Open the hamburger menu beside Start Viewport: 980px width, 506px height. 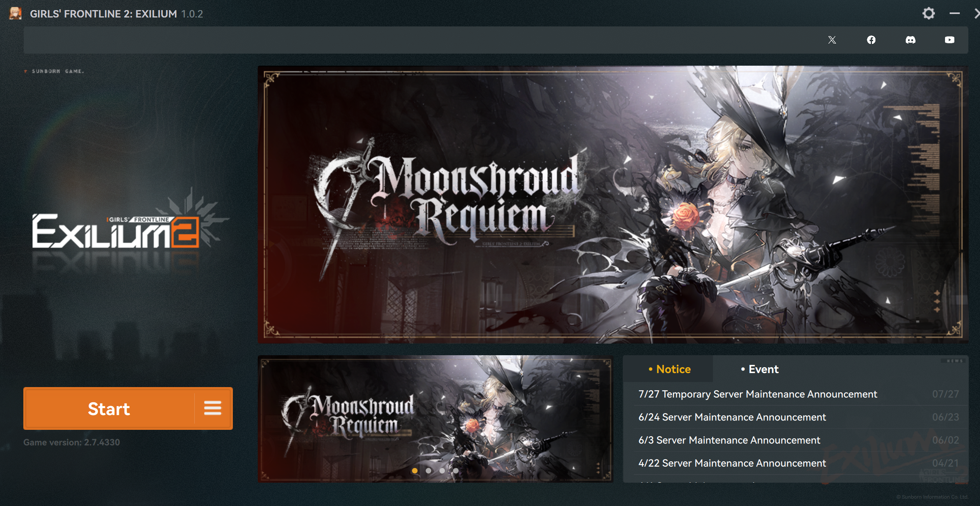(x=213, y=408)
